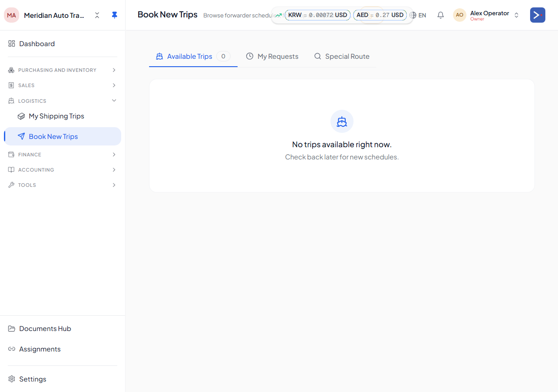The width and height of the screenshot is (558, 392).
Task: Click the AED to USD rate pill
Action: [380, 15]
